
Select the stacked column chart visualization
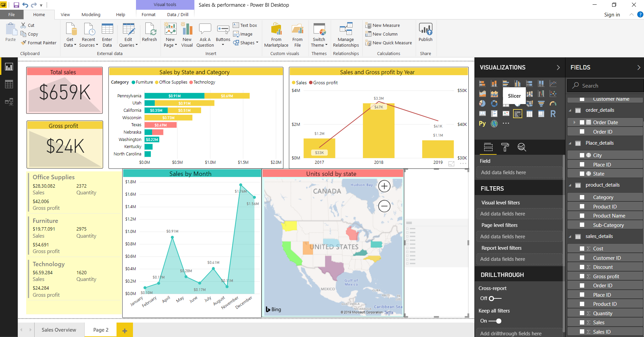point(494,84)
